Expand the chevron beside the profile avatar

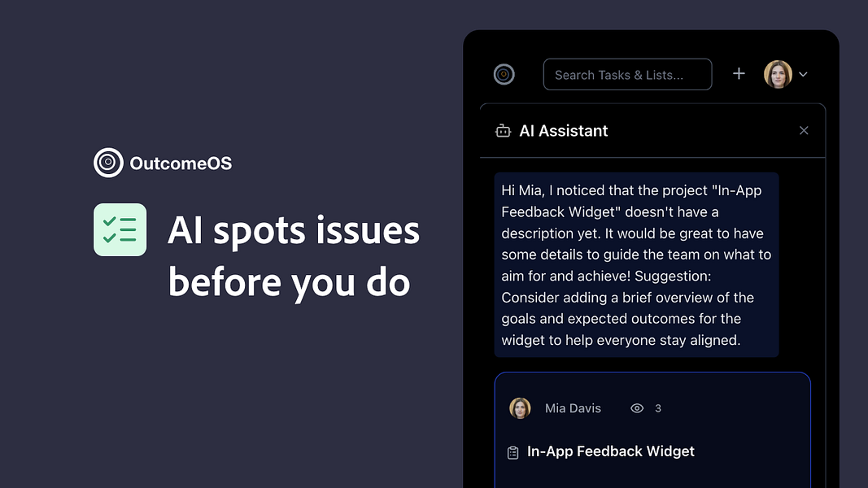[x=803, y=74]
